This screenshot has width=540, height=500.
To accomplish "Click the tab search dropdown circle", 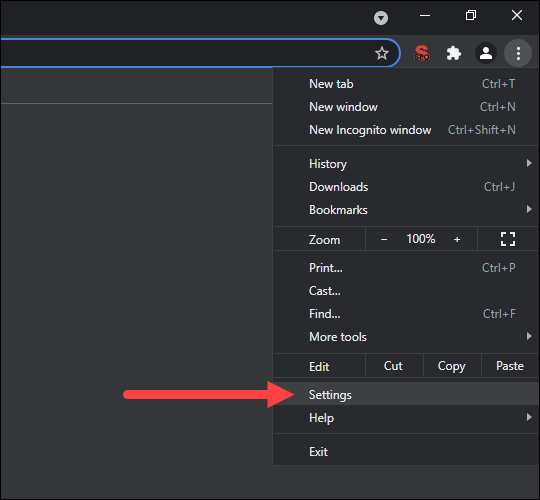I will pyautogui.click(x=381, y=18).
